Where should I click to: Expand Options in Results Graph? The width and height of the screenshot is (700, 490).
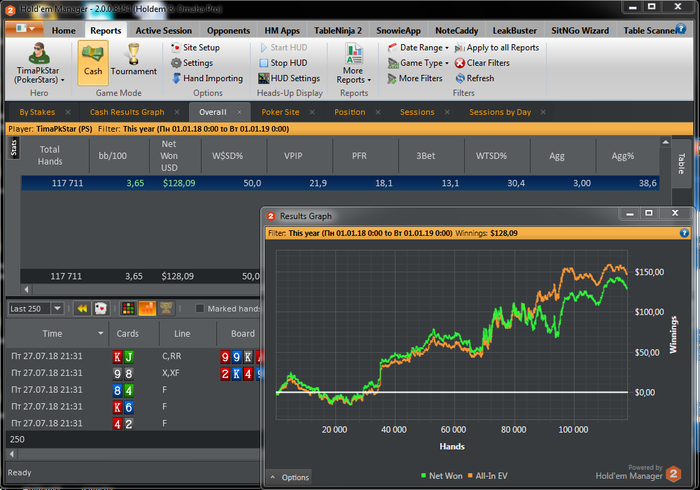pyautogui.click(x=289, y=477)
